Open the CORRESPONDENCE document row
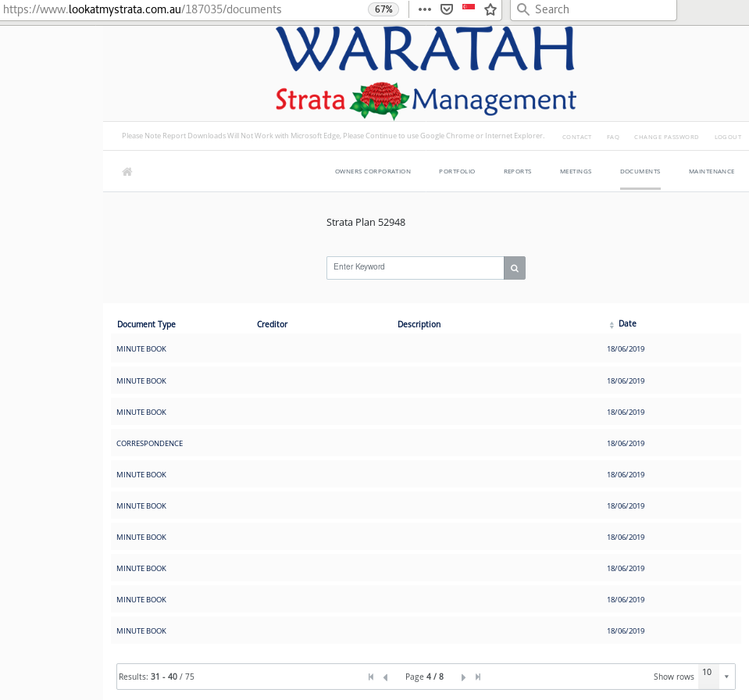 (426, 444)
